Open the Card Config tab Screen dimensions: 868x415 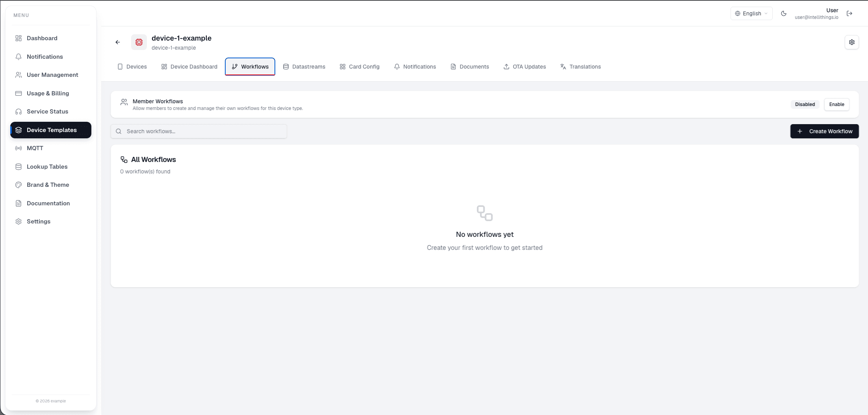point(360,67)
